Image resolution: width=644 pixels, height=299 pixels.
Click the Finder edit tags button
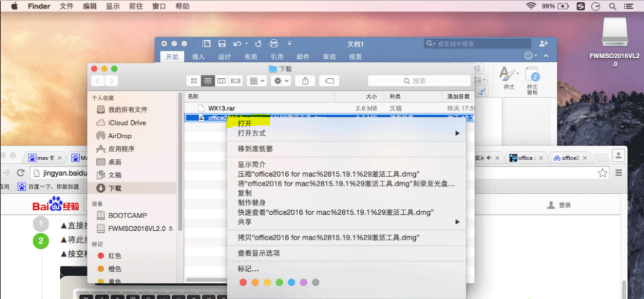[329, 81]
